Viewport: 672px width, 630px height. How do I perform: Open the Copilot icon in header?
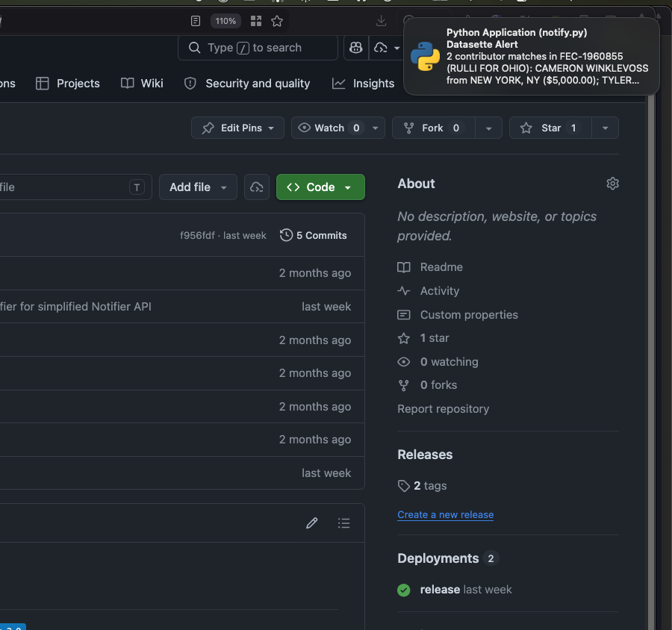point(356,48)
